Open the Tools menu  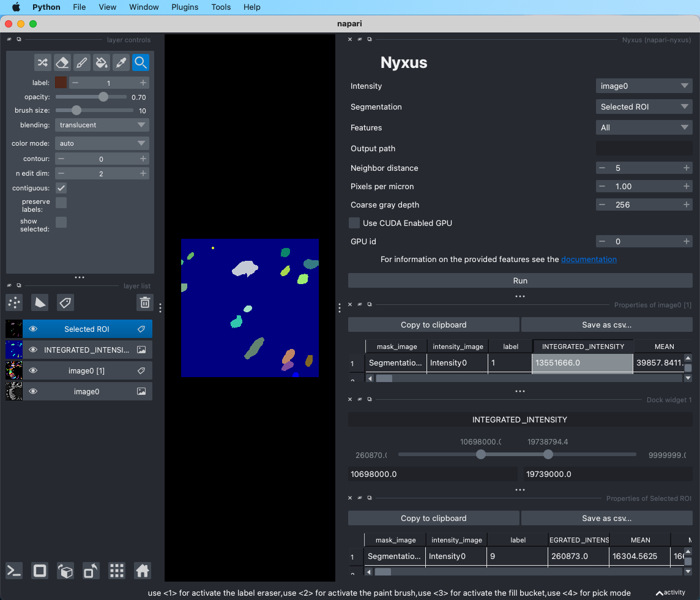221,7
